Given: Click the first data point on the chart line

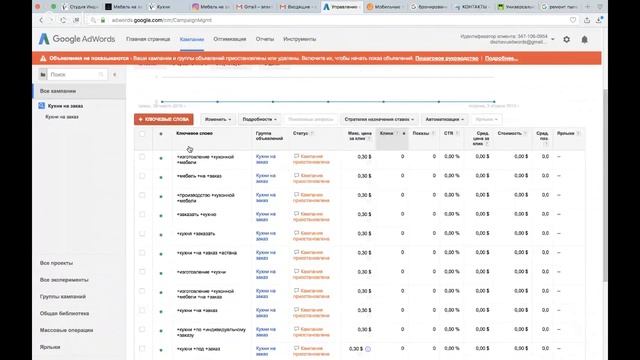Looking at the screenshot, I should (x=162, y=102).
